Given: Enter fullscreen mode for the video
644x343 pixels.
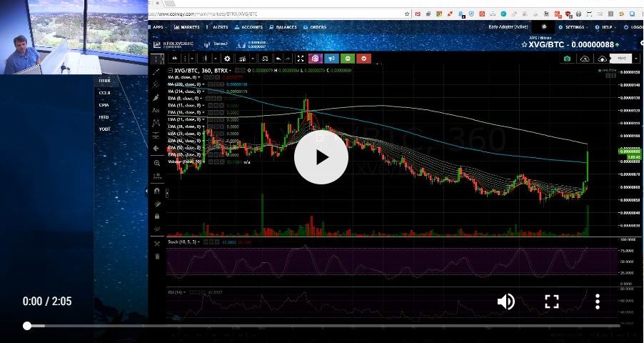Looking at the screenshot, I should click(551, 302).
